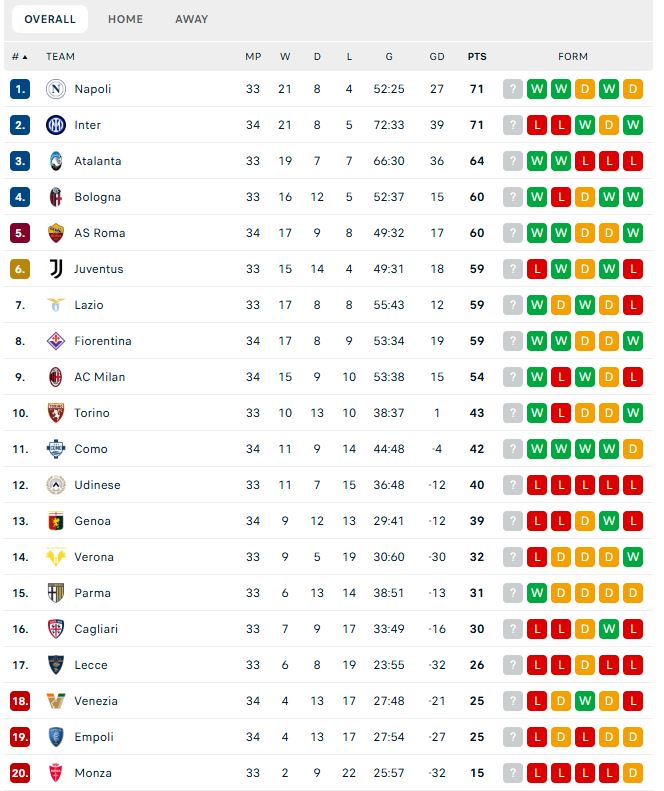This screenshot has height=791, width=664.
Task: Open the Lazio team link
Action: [89, 305]
